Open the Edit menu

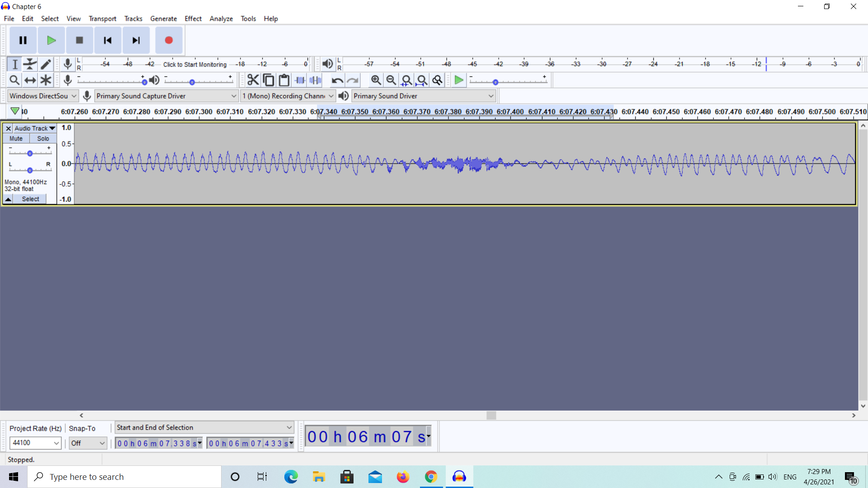pos(28,19)
